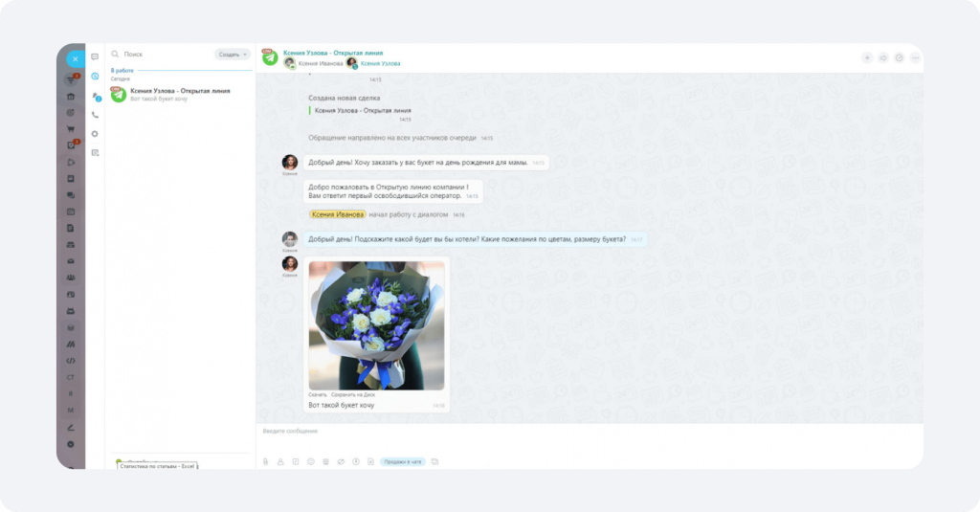Image resolution: width=980 pixels, height=512 pixels.
Task: Open Ксения Узлова chat in list
Action: (180, 95)
